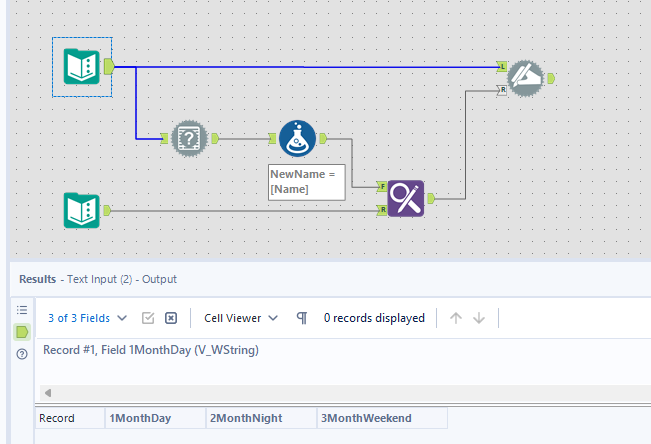Click the Field Info tool icon

189,138
